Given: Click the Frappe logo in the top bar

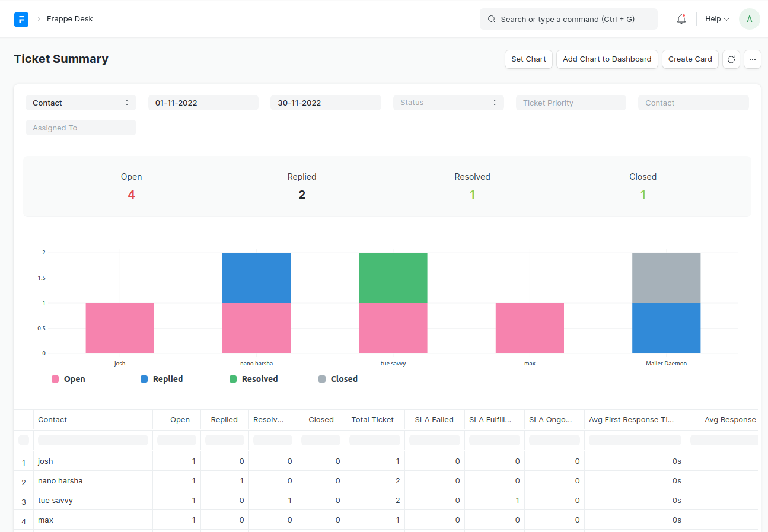Looking at the screenshot, I should pos(21,19).
